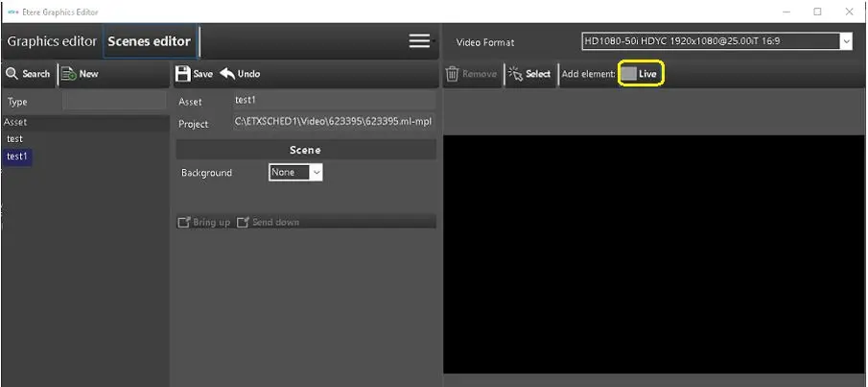The width and height of the screenshot is (868, 387).
Task: Click the Asset name field
Action: pyautogui.click(x=333, y=101)
